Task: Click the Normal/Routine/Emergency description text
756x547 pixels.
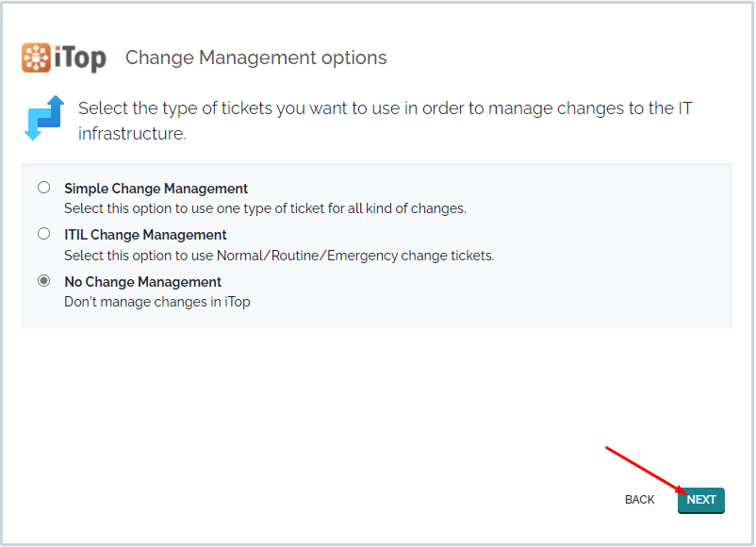Action: 279,256
